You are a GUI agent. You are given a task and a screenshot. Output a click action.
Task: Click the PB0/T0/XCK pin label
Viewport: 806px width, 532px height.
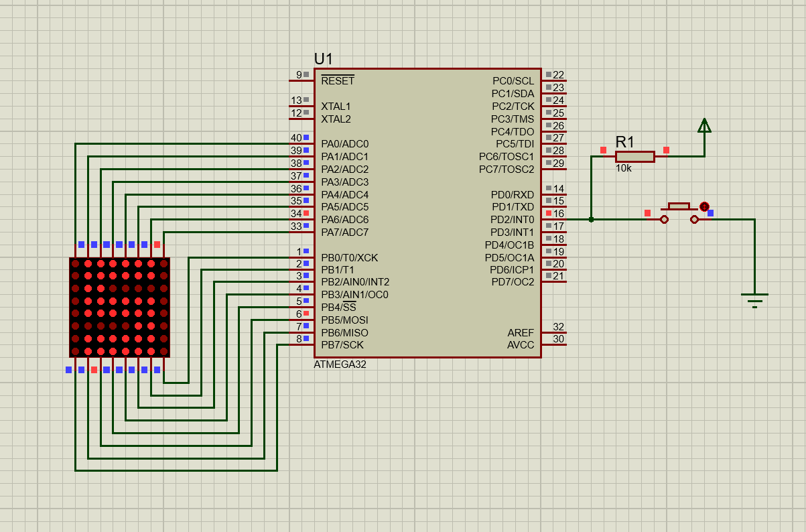350,257
